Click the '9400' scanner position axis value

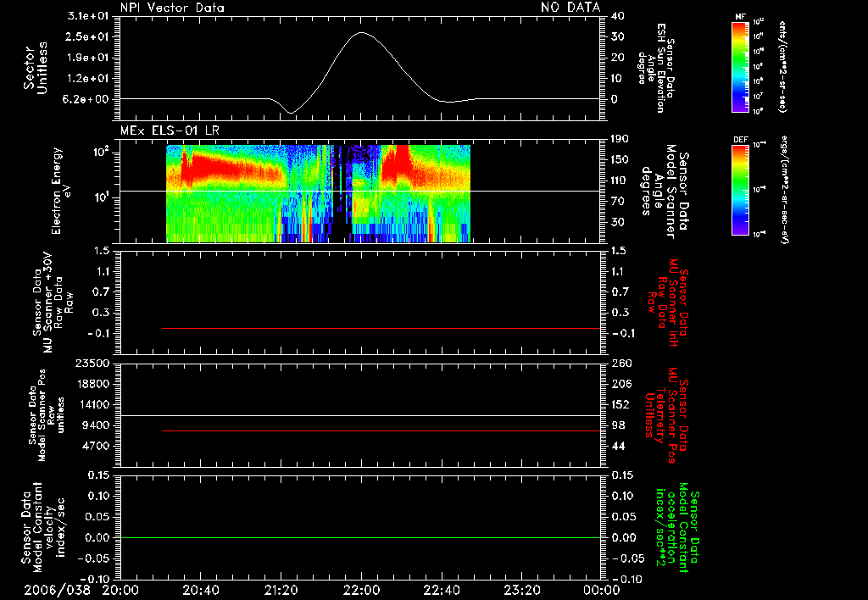[96, 425]
